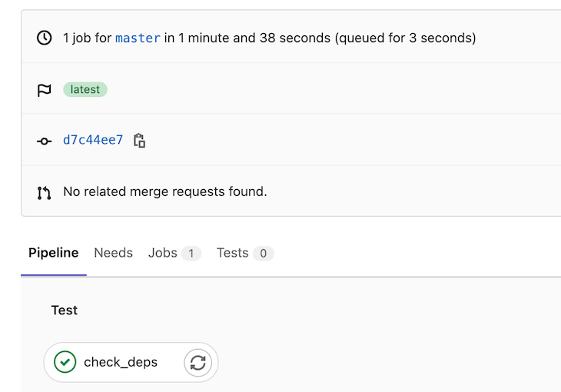Click the clock duration icon
The height and width of the screenshot is (392, 561).
point(45,38)
